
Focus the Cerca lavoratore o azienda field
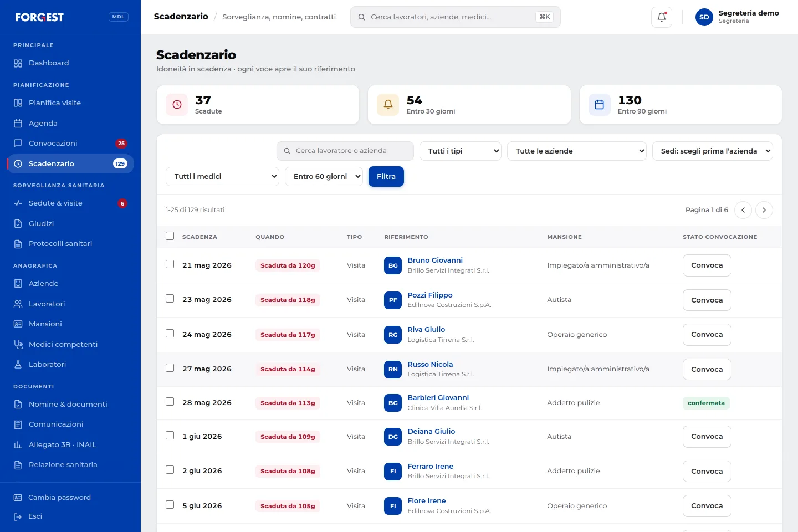345,151
